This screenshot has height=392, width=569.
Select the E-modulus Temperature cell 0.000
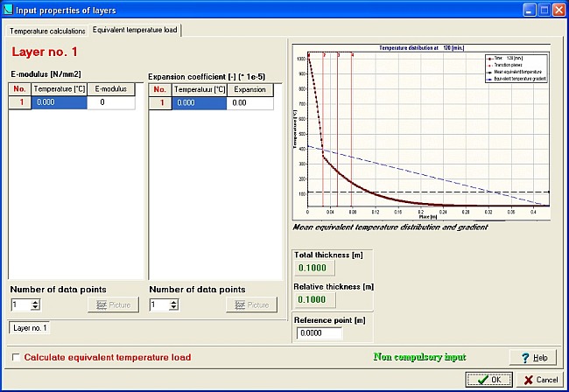(60, 102)
